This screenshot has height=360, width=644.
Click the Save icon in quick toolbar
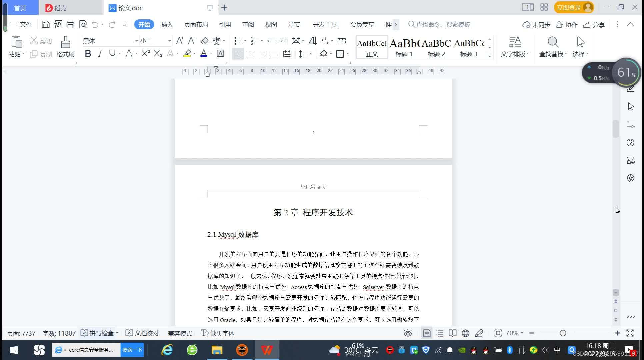coord(46,24)
